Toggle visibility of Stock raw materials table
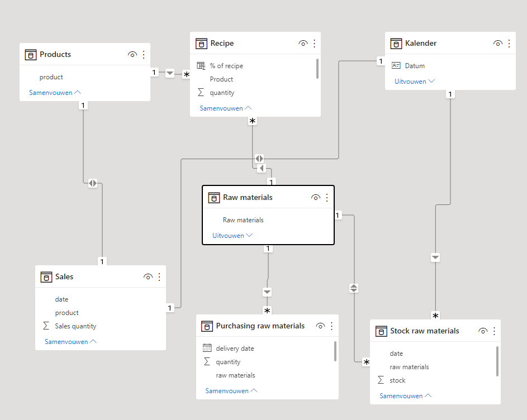This screenshot has height=420, width=527. 483,331
